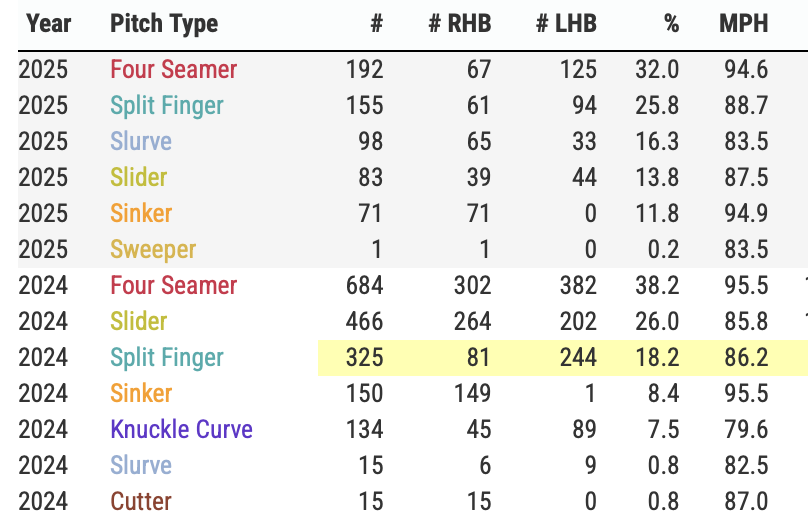Open 2025 Sinker pitch link
Viewport: 808px width, 526px height.
[140, 214]
